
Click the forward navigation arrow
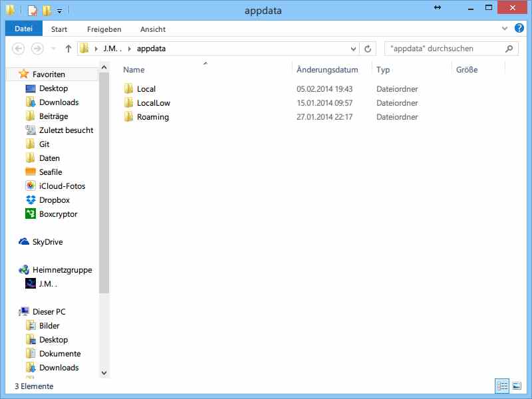(x=37, y=49)
